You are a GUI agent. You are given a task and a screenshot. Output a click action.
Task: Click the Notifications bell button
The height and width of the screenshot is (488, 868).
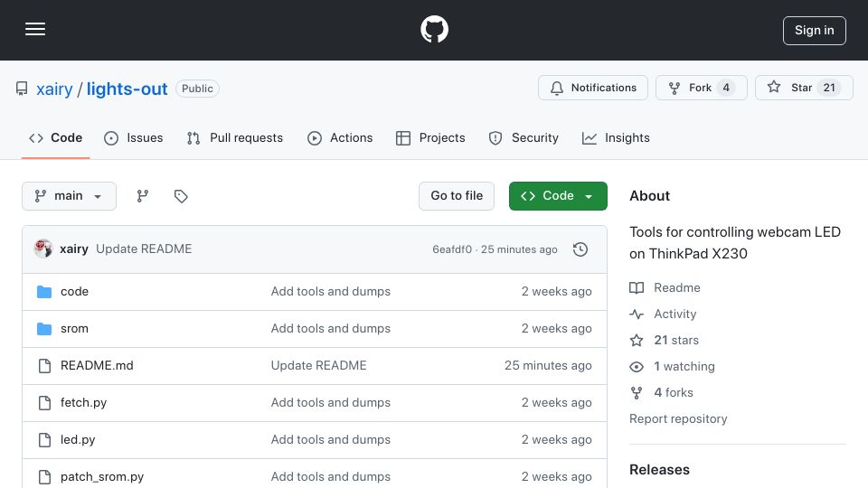pyautogui.click(x=593, y=88)
